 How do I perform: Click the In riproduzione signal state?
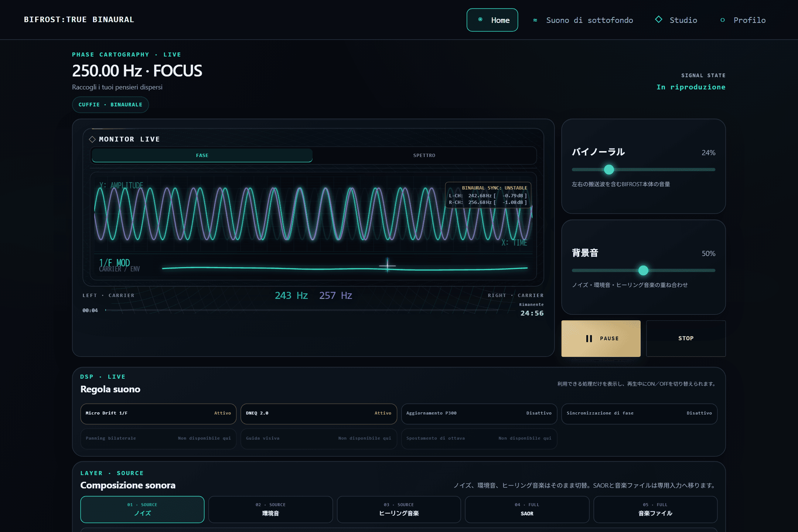click(x=691, y=87)
